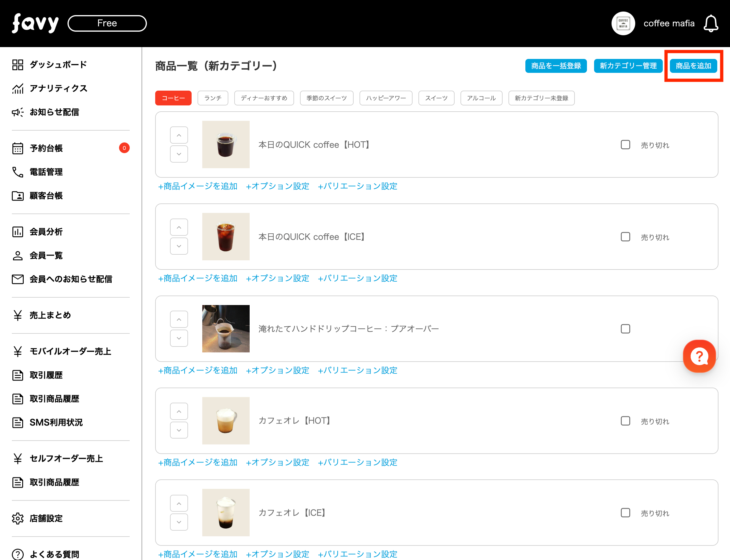
Task: Move QUICK coffee【HOT】 down with chevron
Action: coord(179,154)
